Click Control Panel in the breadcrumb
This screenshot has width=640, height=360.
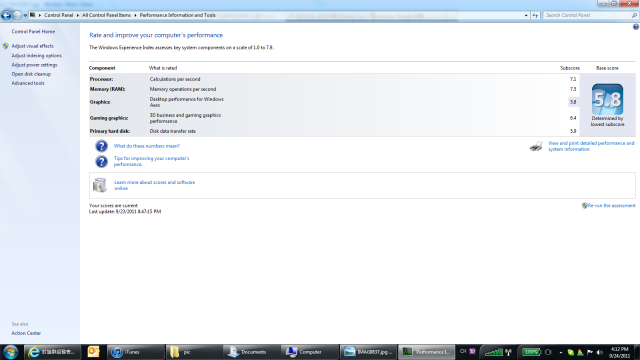(58, 15)
